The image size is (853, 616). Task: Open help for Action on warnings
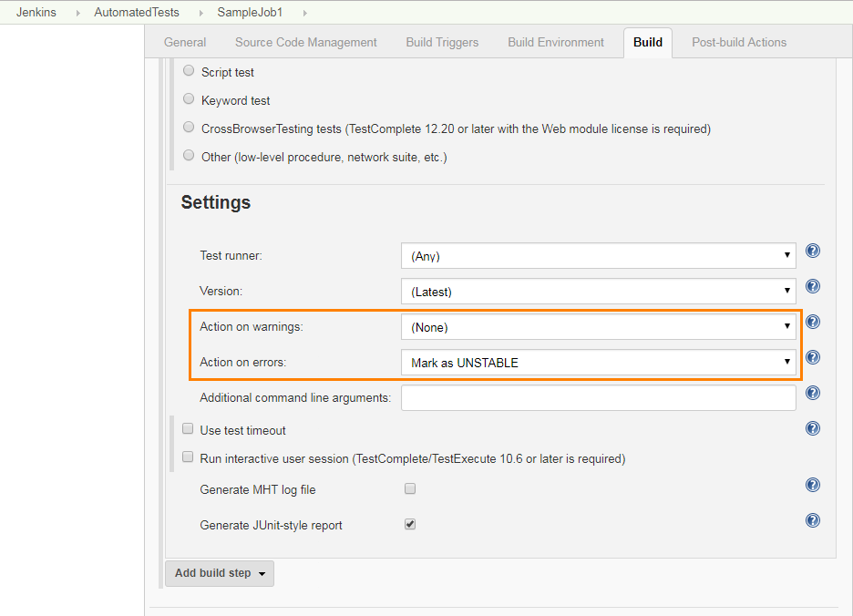click(813, 322)
